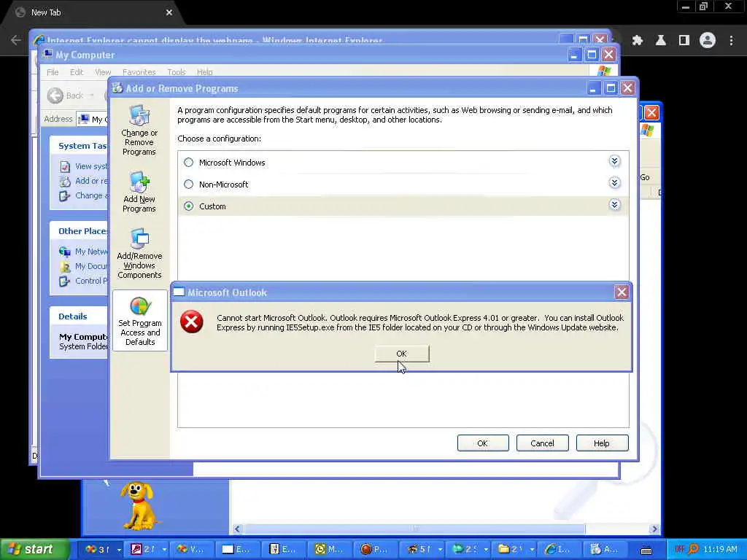Click the yellow search dog character

click(138, 506)
